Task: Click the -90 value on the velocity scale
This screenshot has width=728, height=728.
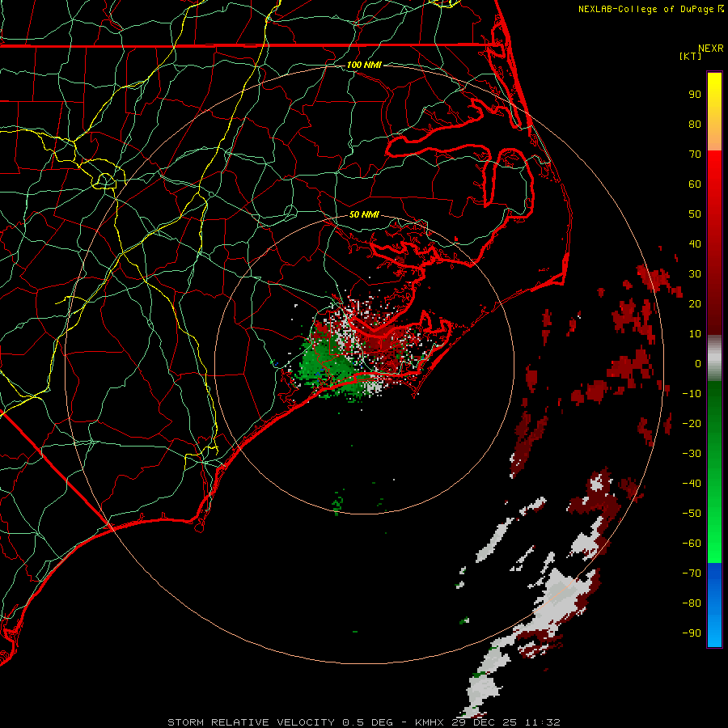Action: coord(692,633)
